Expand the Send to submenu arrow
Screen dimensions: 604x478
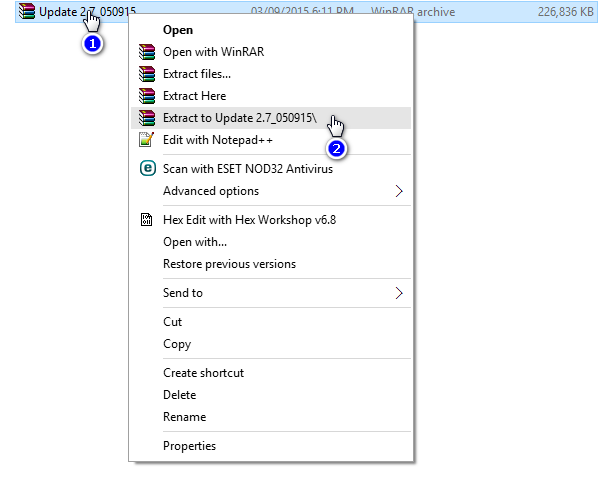(399, 293)
